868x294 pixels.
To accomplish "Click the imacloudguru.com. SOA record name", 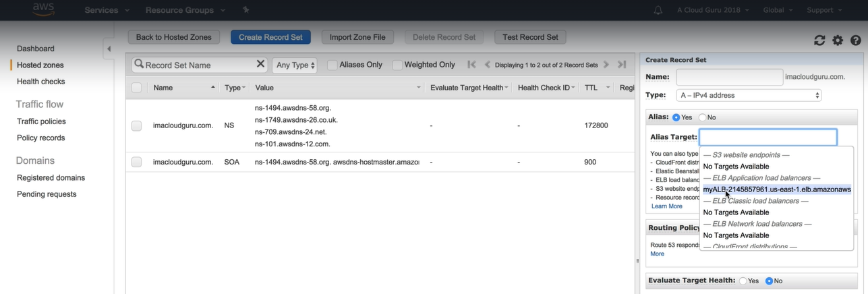I will click(183, 162).
